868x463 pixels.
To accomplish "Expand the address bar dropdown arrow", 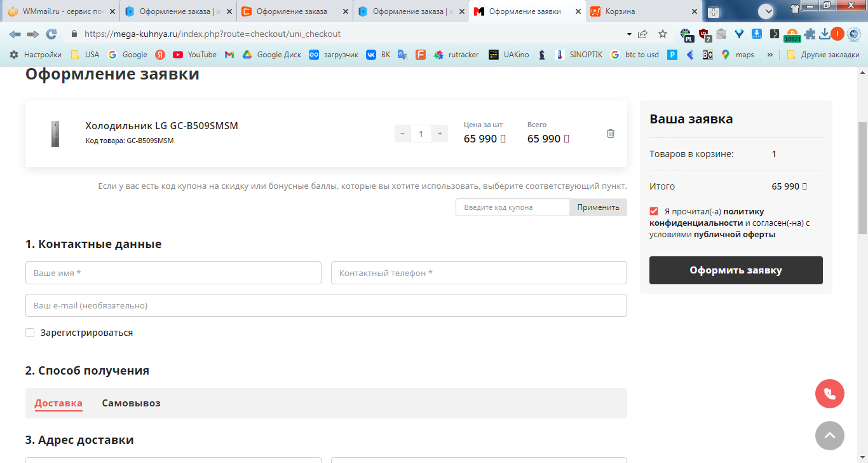I will pyautogui.click(x=629, y=34).
